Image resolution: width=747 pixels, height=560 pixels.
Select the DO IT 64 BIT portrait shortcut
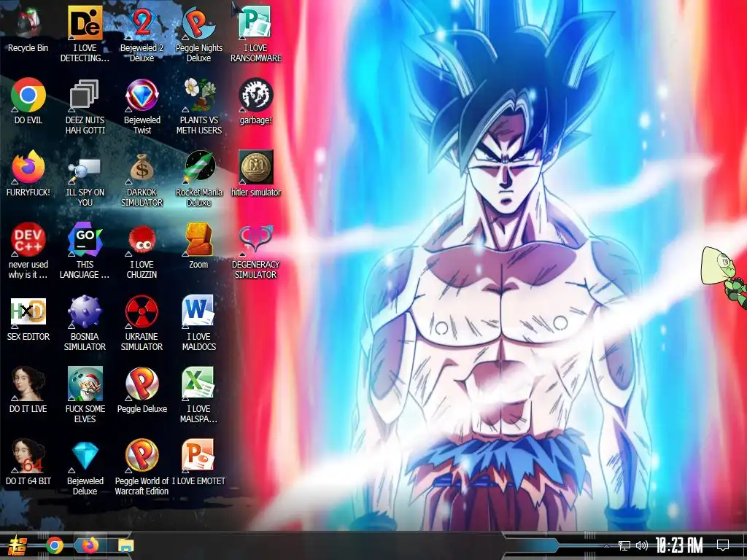28,463
